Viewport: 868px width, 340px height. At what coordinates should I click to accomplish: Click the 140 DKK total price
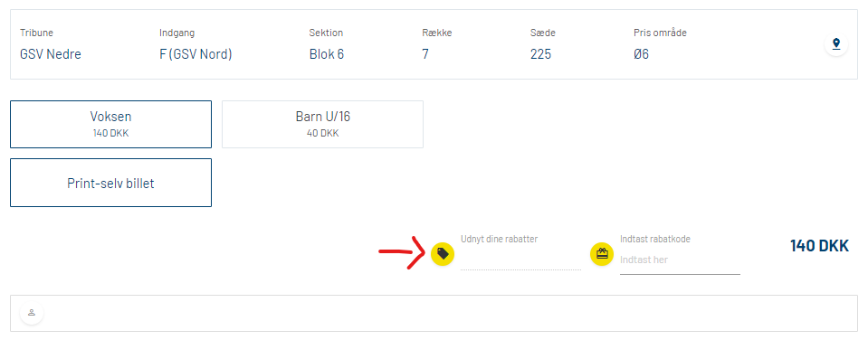click(x=819, y=246)
